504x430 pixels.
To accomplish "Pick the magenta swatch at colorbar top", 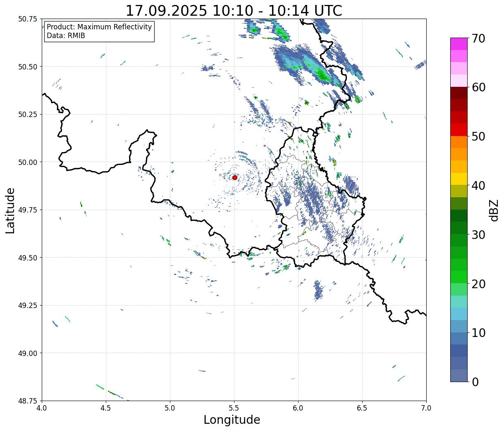I will [459, 44].
